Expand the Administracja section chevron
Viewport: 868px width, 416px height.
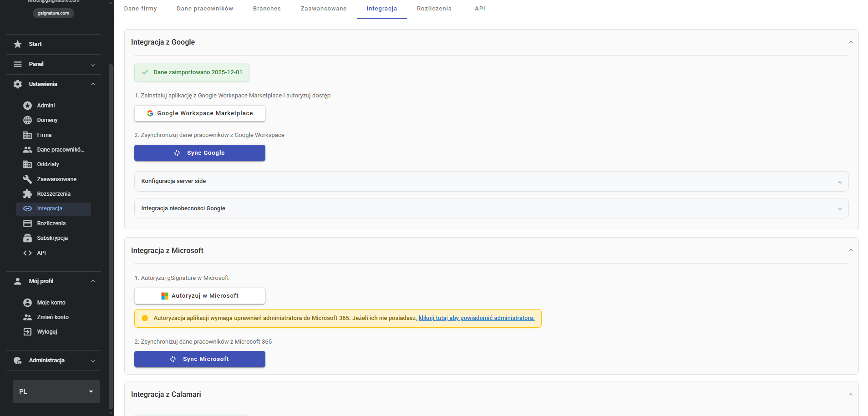(x=93, y=361)
